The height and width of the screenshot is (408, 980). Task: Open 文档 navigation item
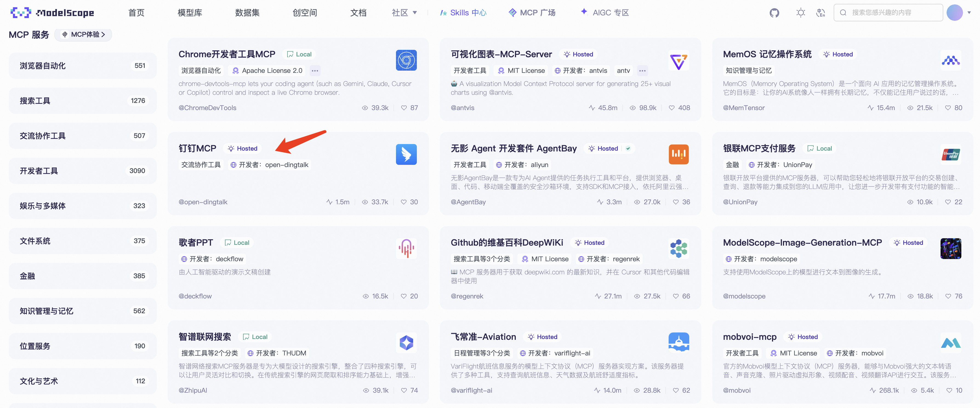coord(358,13)
